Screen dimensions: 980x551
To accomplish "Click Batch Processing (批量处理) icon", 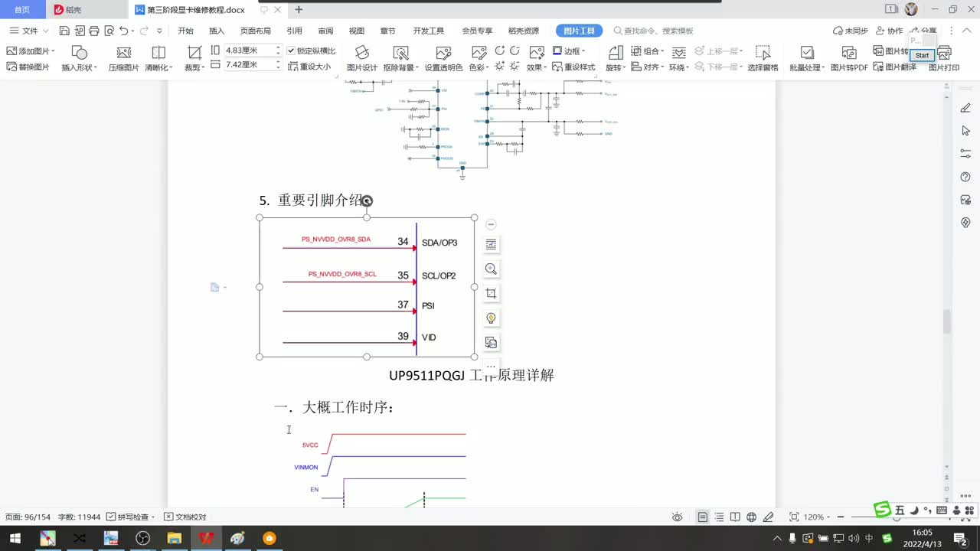I will (x=807, y=53).
